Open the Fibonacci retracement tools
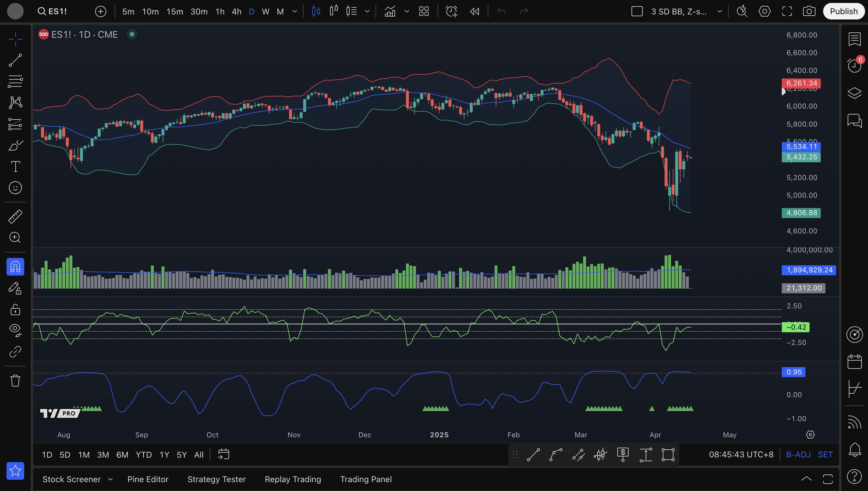This screenshot has height=491, width=868. (15, 81)
